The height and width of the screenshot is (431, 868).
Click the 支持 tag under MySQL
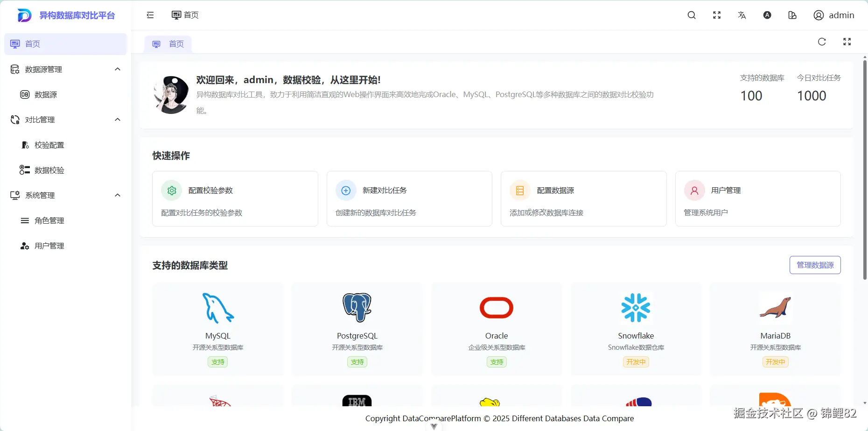pos(218,362)
